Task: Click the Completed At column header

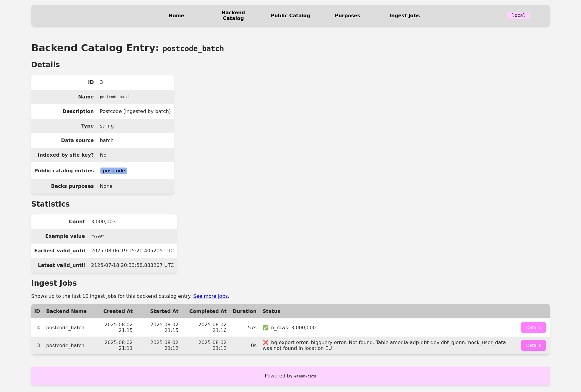Action: pos(208,311)
